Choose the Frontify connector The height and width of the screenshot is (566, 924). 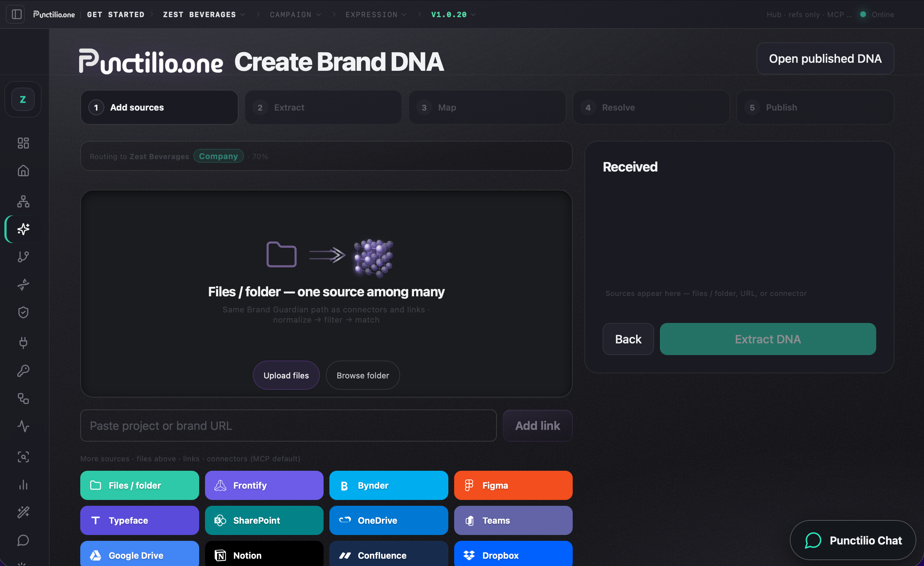click(x=264, y=485)
